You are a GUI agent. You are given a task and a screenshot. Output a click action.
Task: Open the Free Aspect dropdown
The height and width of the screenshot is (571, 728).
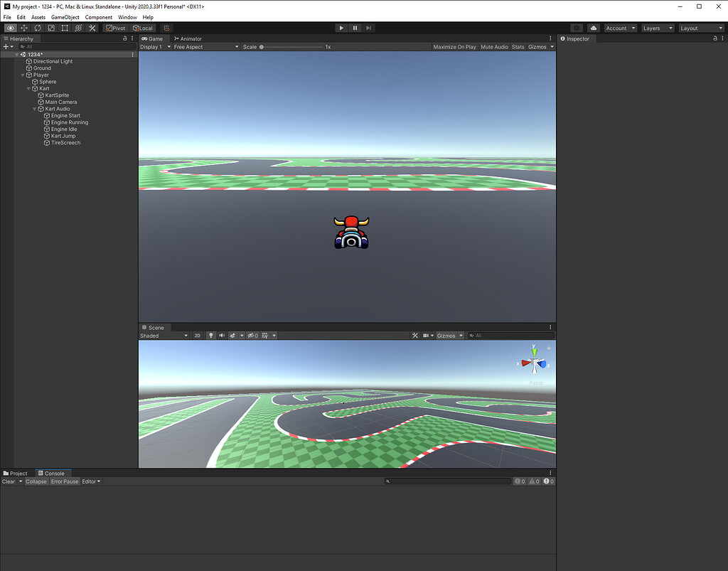[205, 46]
